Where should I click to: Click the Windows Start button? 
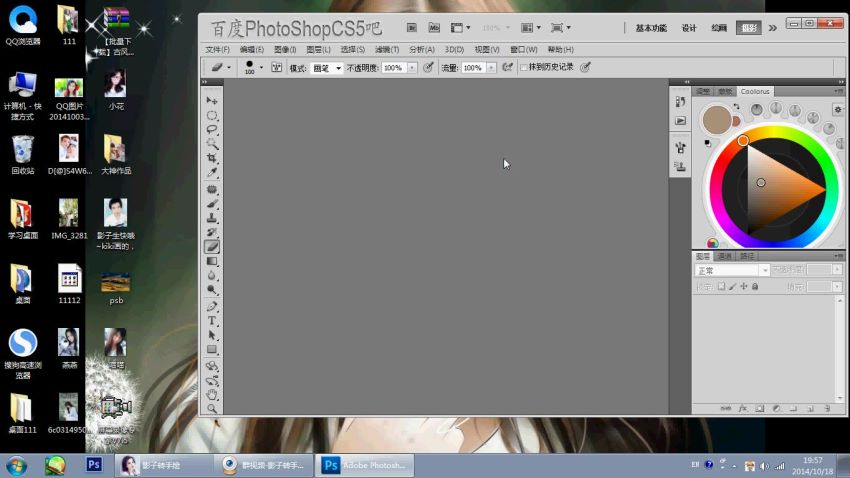point(16,466)
